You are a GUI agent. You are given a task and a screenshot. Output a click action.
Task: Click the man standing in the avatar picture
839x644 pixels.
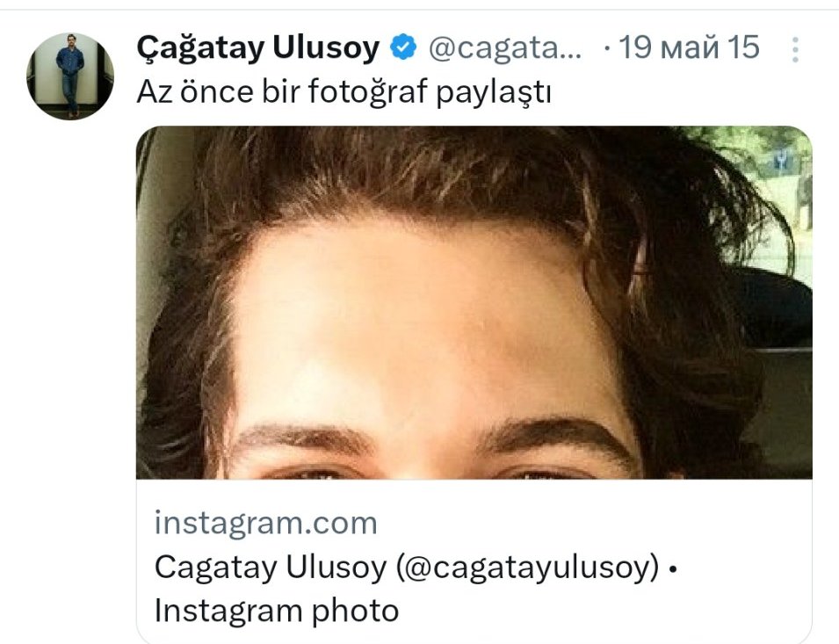[x=70, y=75]
